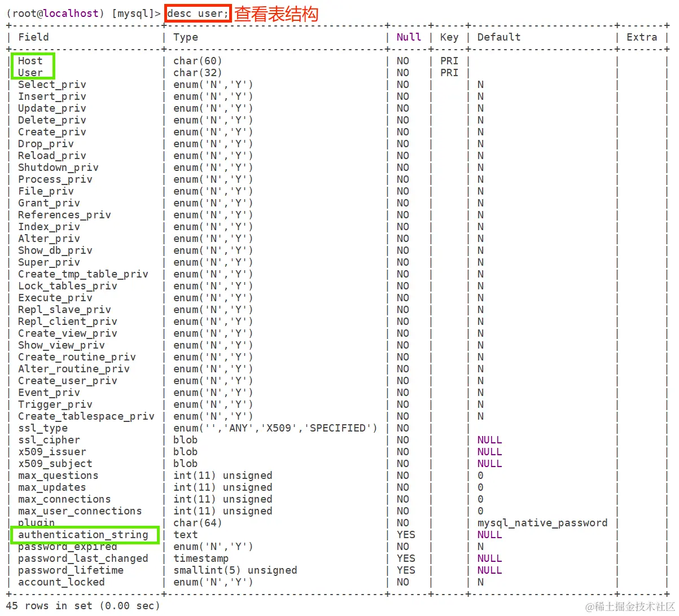Image resolution: width=679 pixels, height=616 pixels.
Task: Click the 'char(60)' type value
Action: (198, 61)
